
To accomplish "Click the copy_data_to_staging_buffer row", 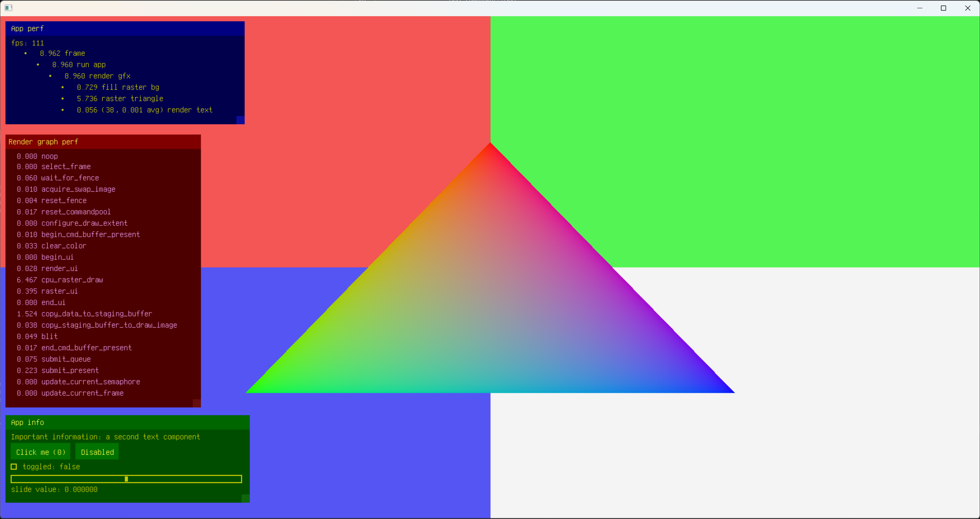I will tap(84, 314).
